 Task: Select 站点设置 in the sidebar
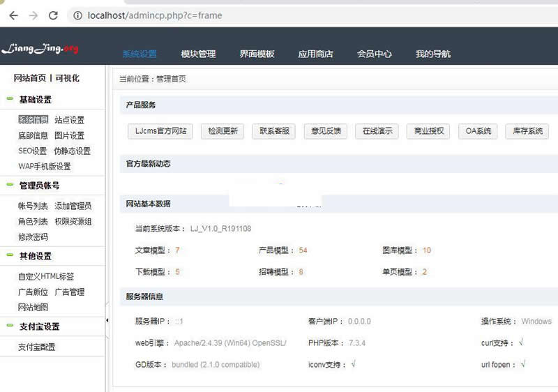(69, 120)
